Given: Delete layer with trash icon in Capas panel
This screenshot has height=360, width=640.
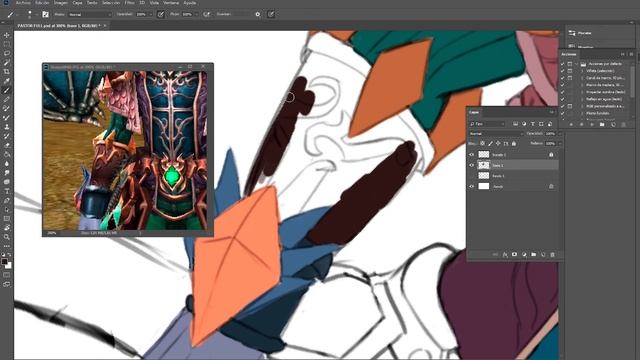Looking at the screenshot, I should click(x=553, y=254).
